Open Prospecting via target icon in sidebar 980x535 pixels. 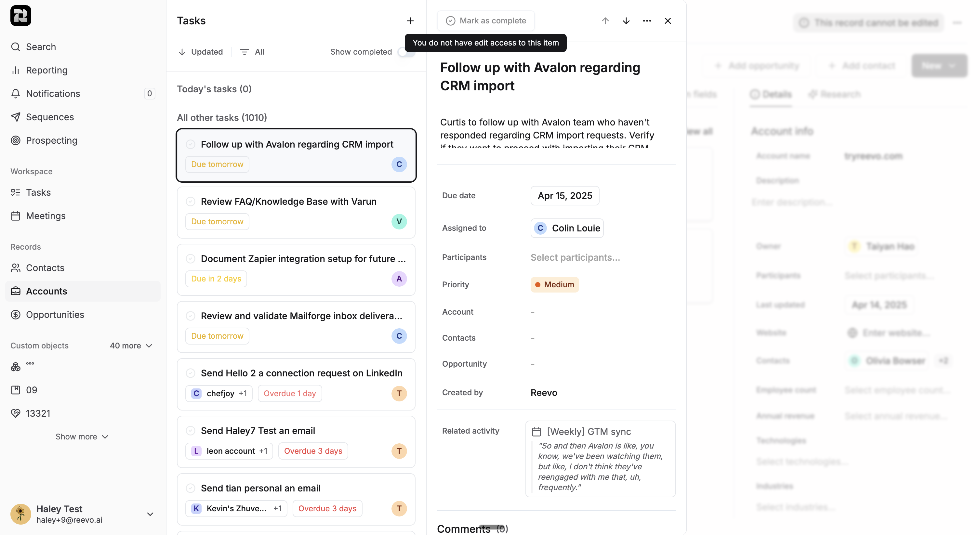16,140
